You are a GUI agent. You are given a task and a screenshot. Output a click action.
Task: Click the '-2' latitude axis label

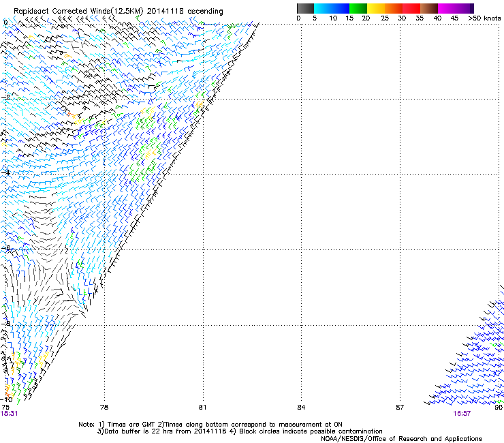pyautogui.click(x=5, y=97)
